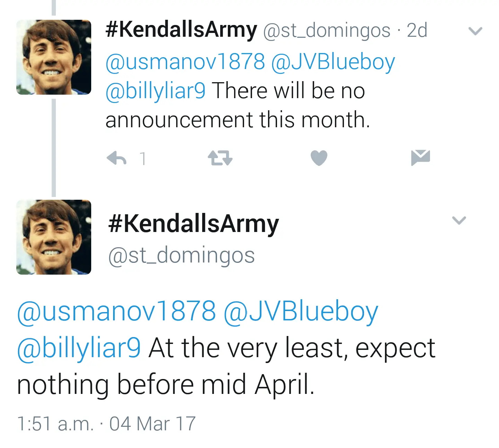
Task: Click @st_domingos handle in first tweet header
Action: 327,31
